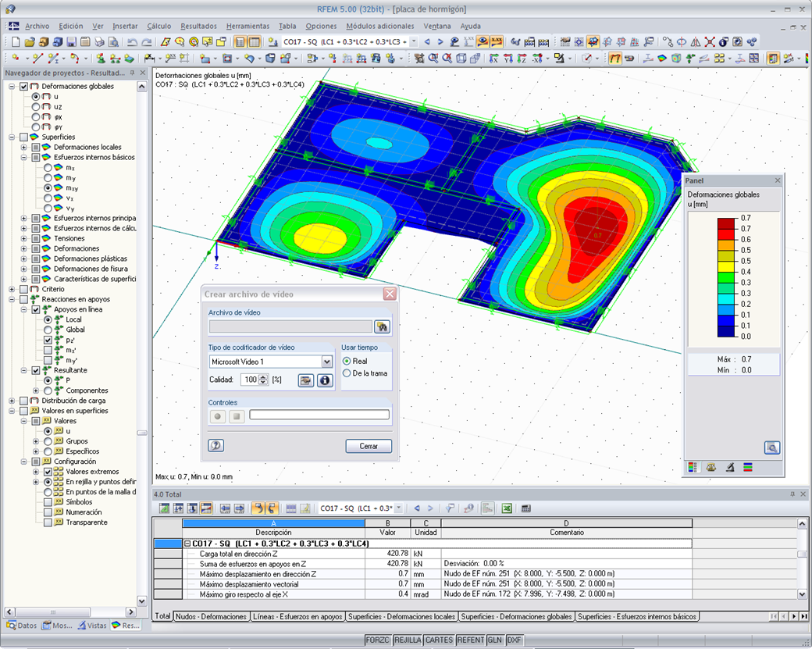Select the De la trama radio button
The image size is (812, 649).
pyautogui.click(x=347, y=373)
